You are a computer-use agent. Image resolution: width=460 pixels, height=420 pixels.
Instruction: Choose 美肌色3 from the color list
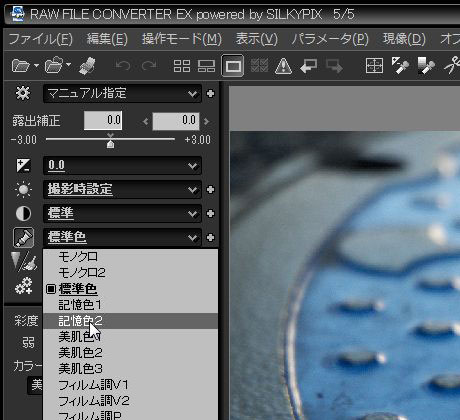(131, 369)
